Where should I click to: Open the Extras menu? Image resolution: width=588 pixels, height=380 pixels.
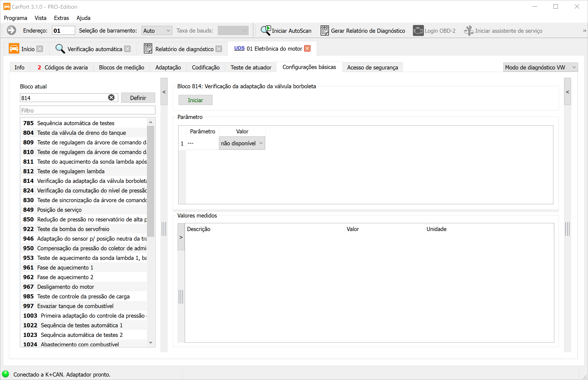61,18
